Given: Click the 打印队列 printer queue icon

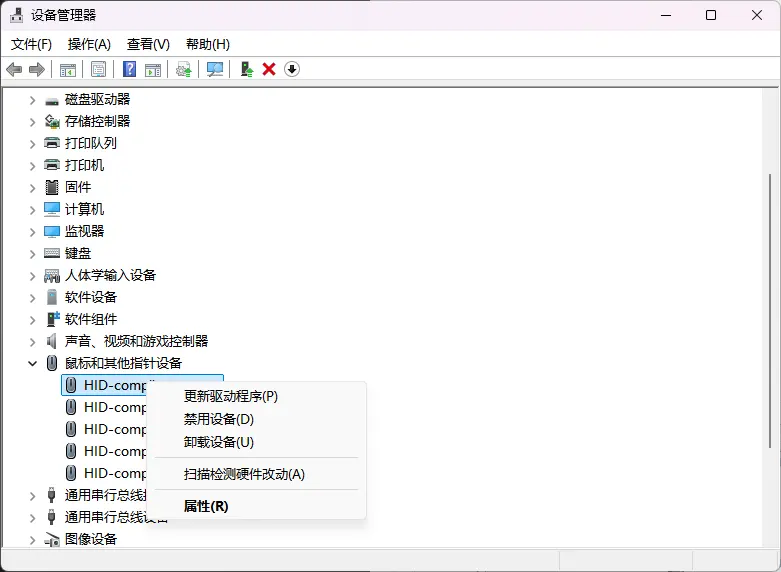Looking at the screenshot, I should (x=52, y=143).
